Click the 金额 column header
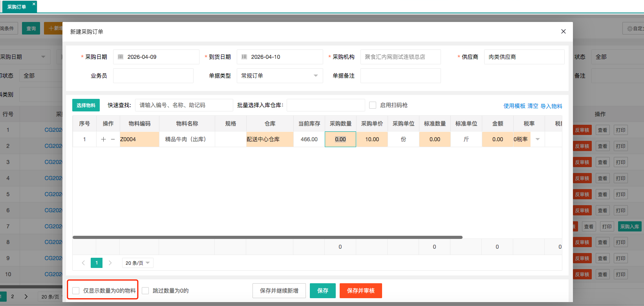Image resolution: width=644 pixels, height=306 pixels. click(x=498, y=124)
